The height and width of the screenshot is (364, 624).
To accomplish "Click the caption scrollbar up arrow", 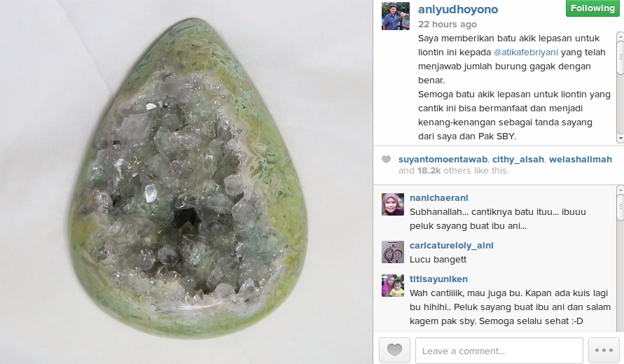I will pyautogui.click(x=620, y=36).
